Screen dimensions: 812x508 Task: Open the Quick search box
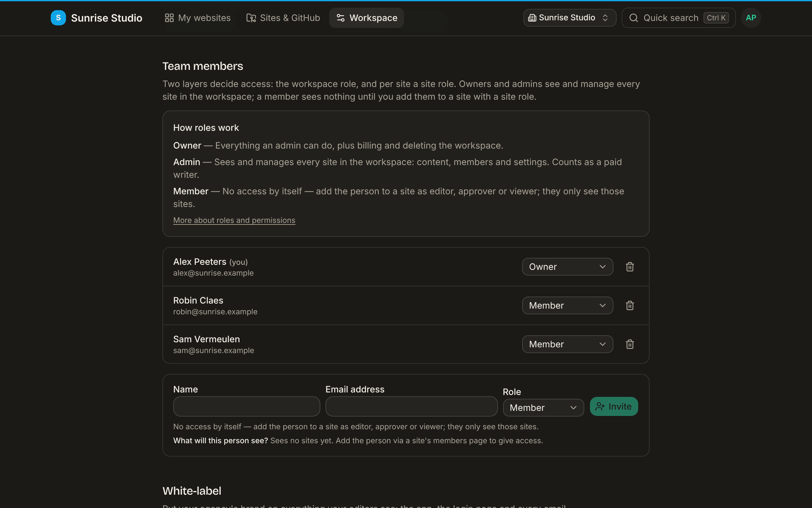[678, 18]
